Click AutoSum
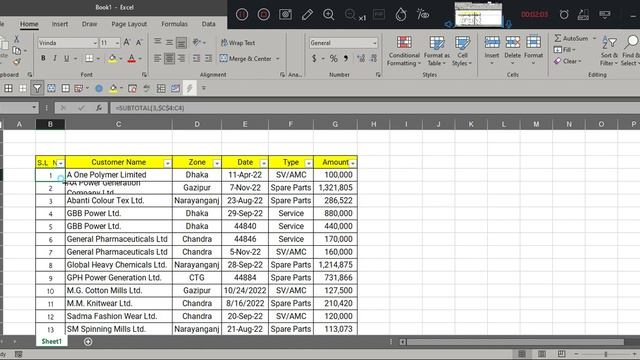 pos(571,38)
